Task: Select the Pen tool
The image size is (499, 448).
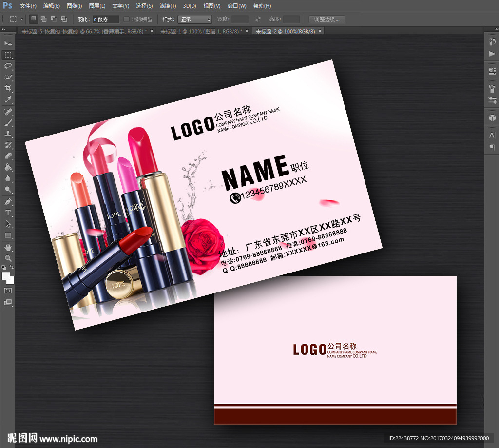Action: click(8, 201)
